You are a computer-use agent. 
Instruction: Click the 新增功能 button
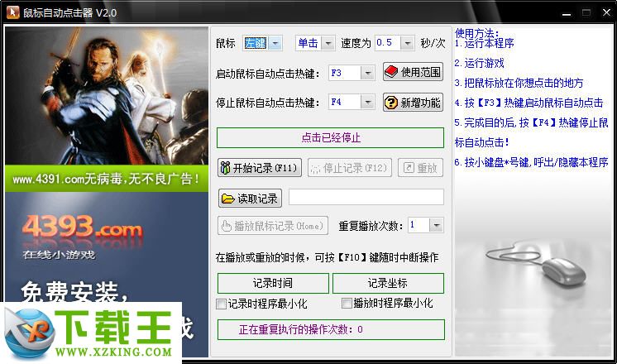413,103
